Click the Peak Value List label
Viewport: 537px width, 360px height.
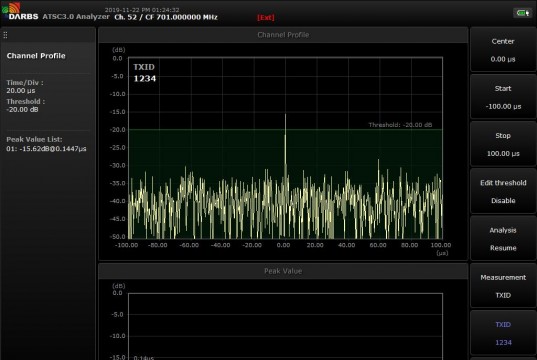(x=34, y=139)
